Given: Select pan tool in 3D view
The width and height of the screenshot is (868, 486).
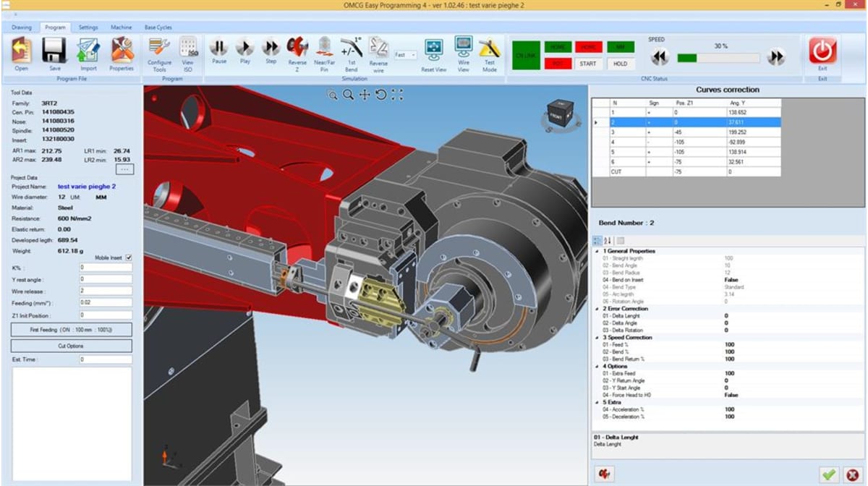Looking at the screenshot, I should point(365,95).
